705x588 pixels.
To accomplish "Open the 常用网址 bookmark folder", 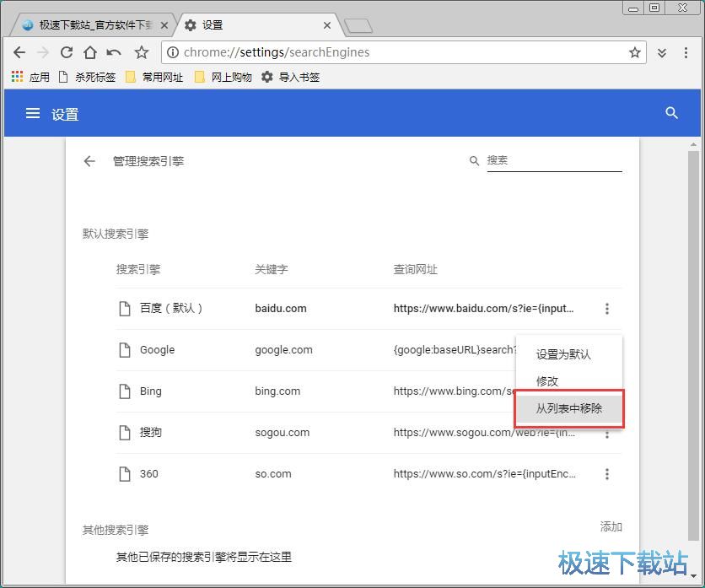I will [154, 77].
